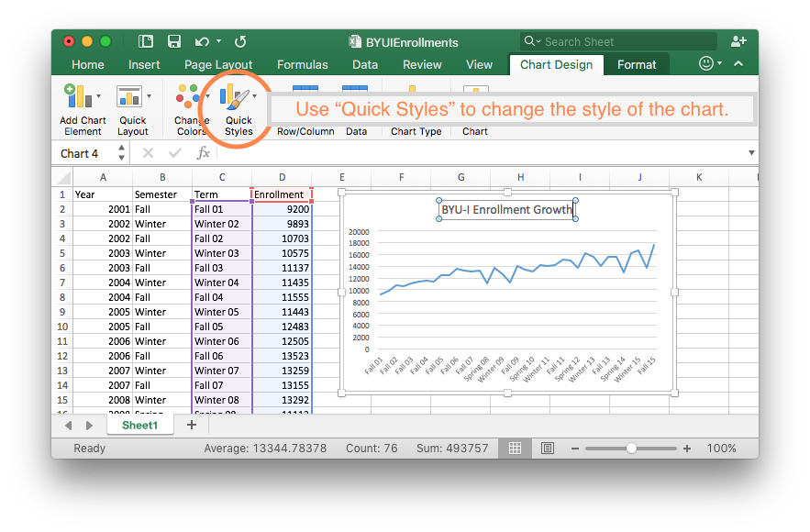Viewport: 810px width, 532px height.
Task: Expand the Quick Layout dropdown arrow
Action: click(x=150, y=96)
